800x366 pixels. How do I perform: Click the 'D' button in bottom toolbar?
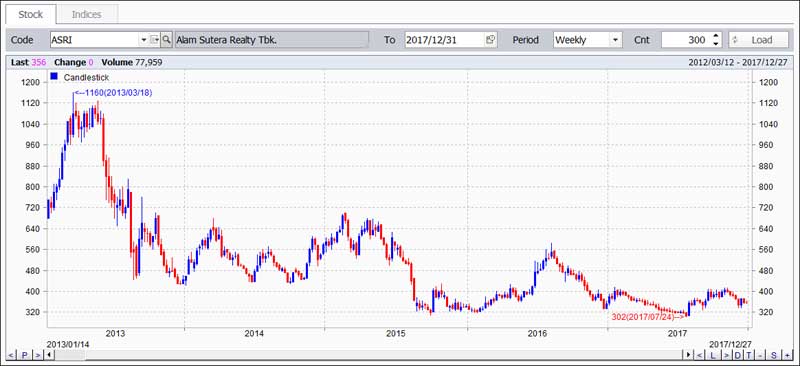pos(738,355)
